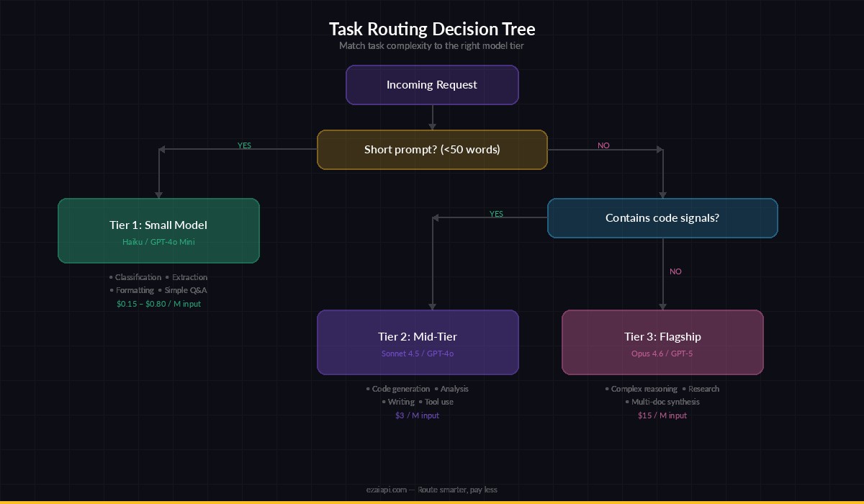Screen dimensions: 864x504
Task: Expand the Complex reasoning bullet under Tier 3
Action: pyautogui.click(x=643, y=389)
